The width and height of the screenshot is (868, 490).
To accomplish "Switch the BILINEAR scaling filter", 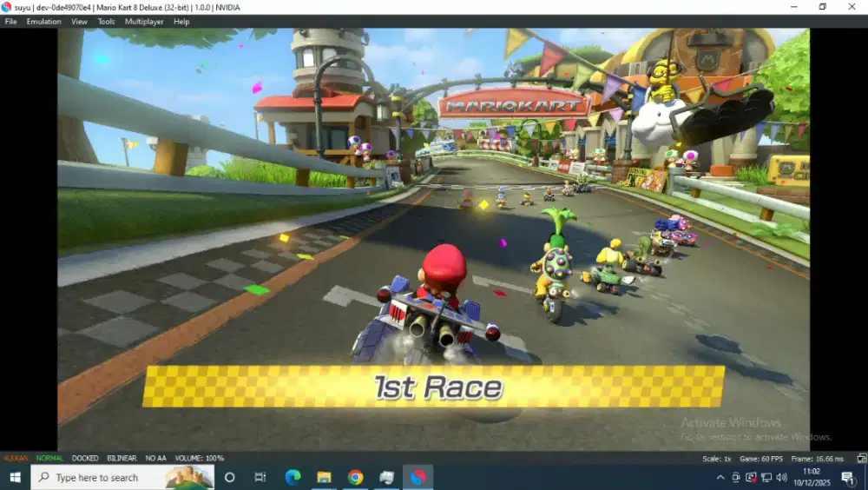I will pos(122,458).
